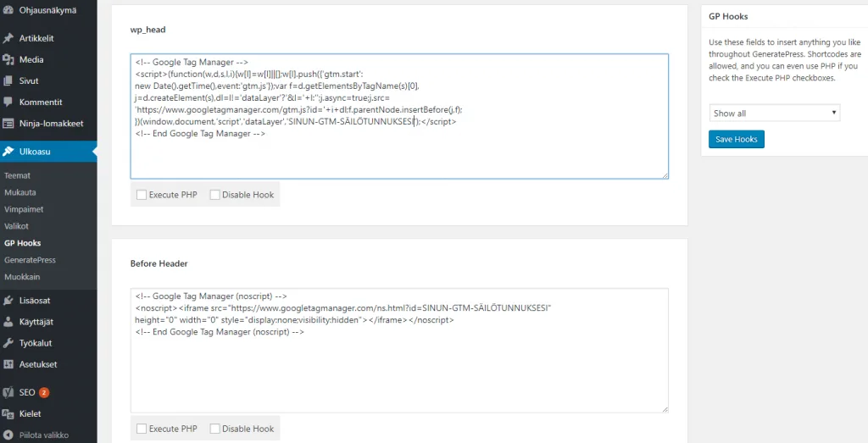
Task: Check Disable Hook under Before Header
Action: (214, 429)
